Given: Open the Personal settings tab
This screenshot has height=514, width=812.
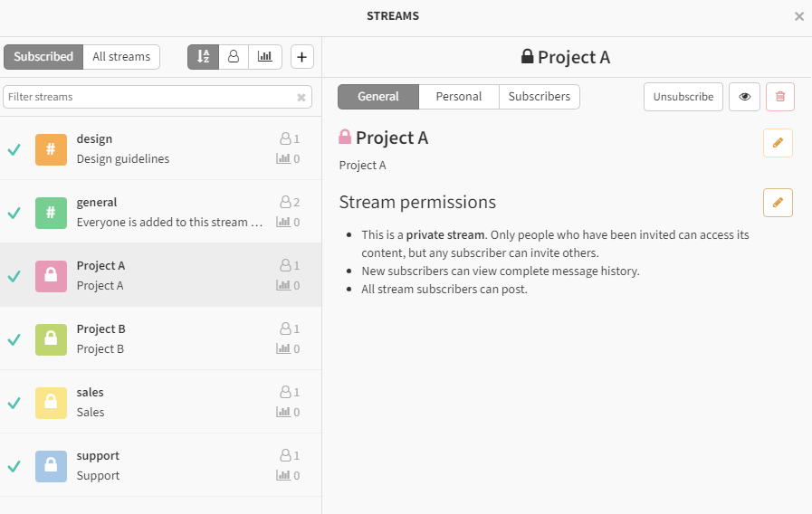Looking at the screenshot, I should (x=459, y=97).
